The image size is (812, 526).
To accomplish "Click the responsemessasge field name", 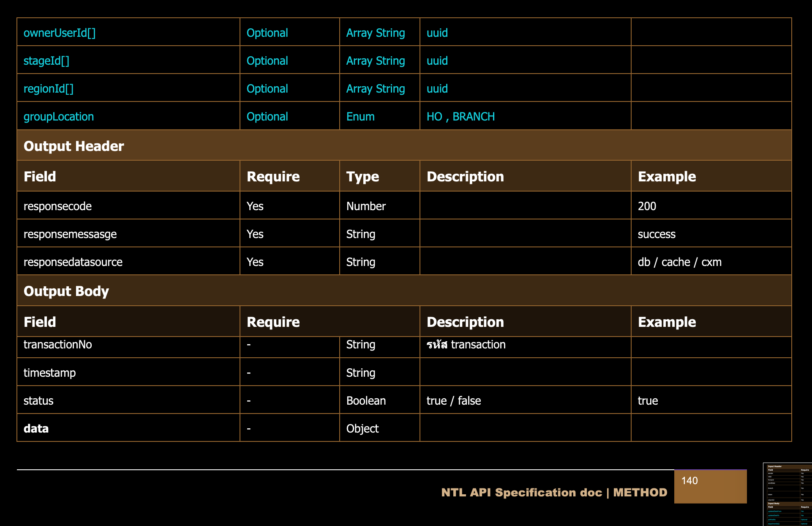I will pyautogui.click(x=70, y=234).
